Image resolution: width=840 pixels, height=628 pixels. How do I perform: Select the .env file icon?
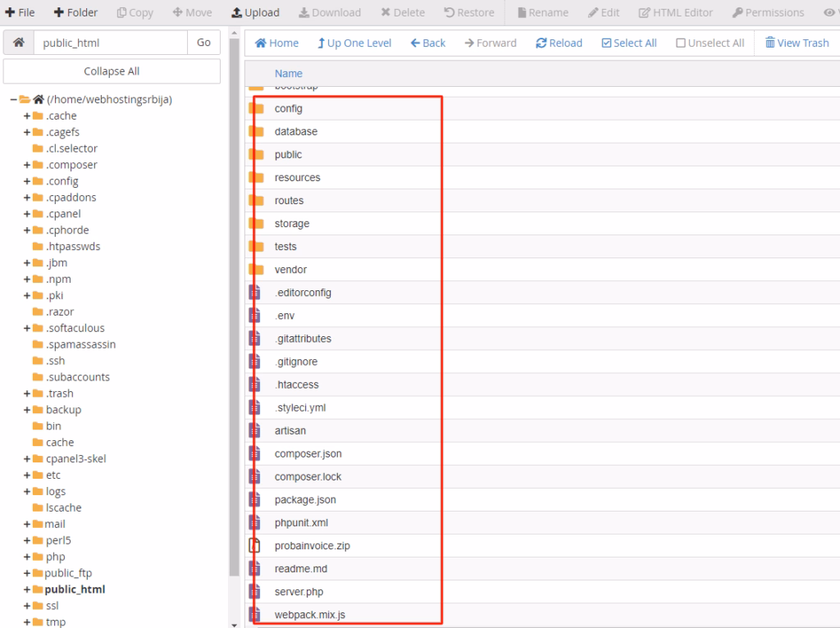pyautogui.click(x=255, y=316)
